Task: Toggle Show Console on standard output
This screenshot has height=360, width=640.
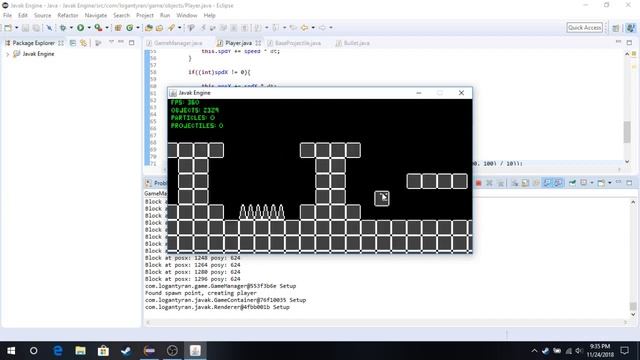Action: pyautogui.click(x=547, y=183)
